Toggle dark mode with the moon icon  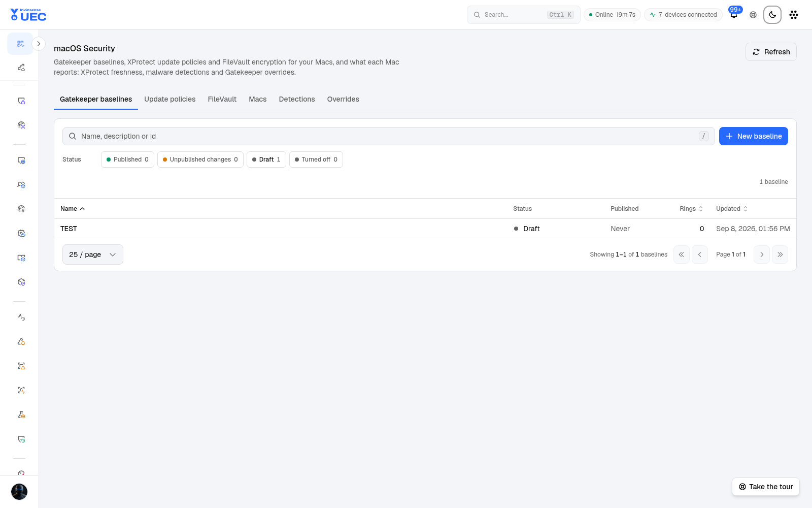pos(772,15)
